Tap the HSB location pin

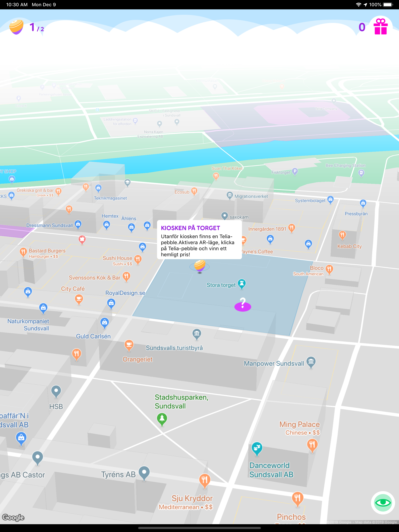coord(56,392)
